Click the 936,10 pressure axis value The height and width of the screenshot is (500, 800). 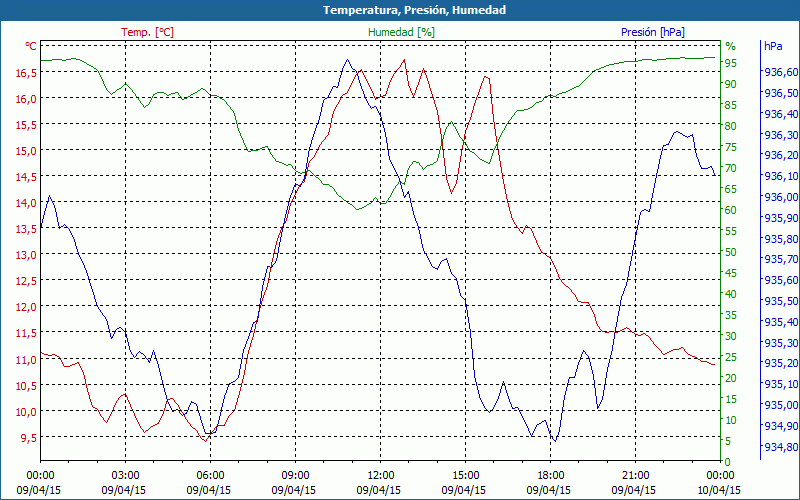tap(781, 177)
